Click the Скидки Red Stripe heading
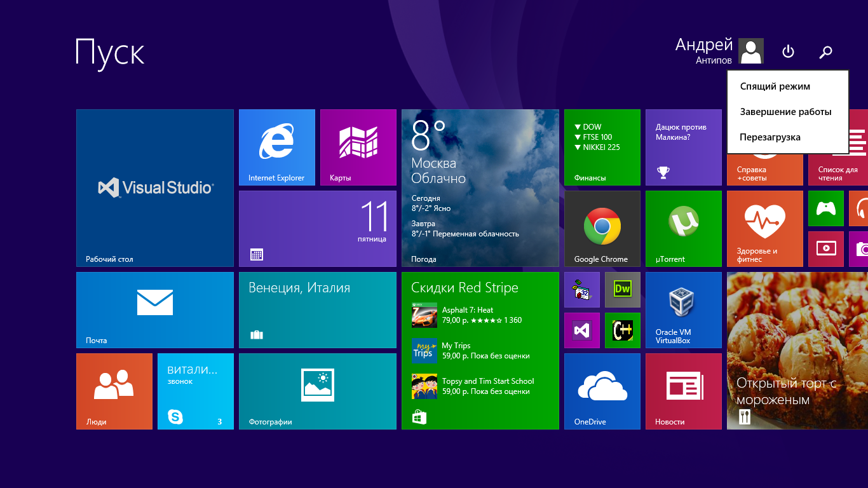The width and height of the screenshot is (868, 488). pos(465,288)
